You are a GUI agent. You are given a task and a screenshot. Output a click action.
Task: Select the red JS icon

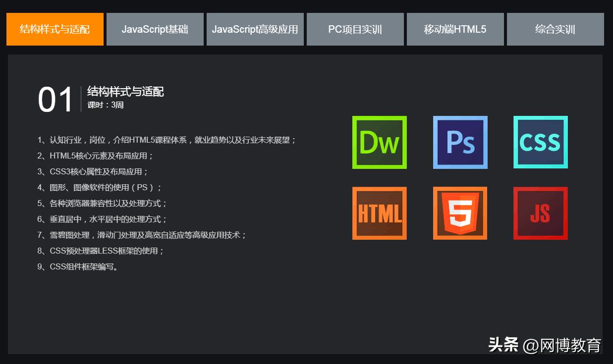click(x=540, y=213)
